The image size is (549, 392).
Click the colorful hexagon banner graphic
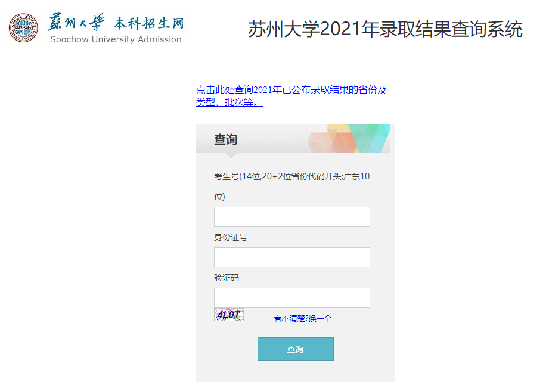tap(349, 139)
